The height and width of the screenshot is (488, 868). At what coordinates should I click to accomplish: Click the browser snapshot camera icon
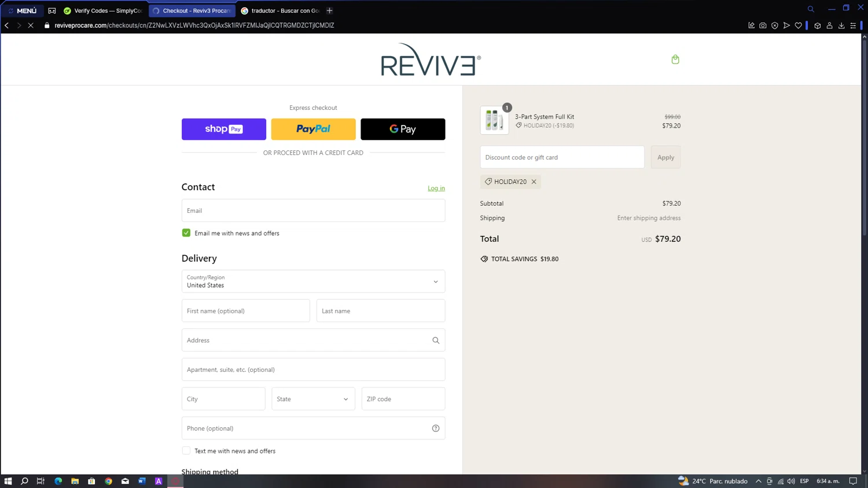tap(763, 25)
